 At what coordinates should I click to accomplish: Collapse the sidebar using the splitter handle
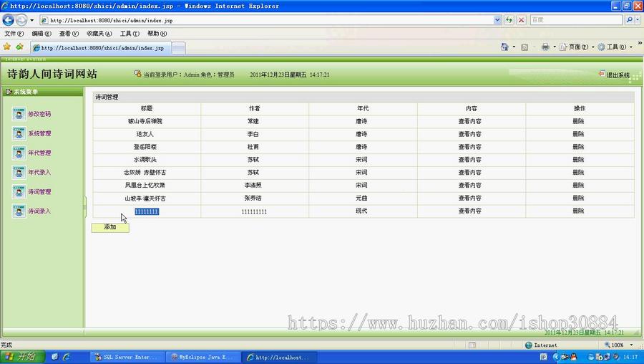tap(85, 206)
